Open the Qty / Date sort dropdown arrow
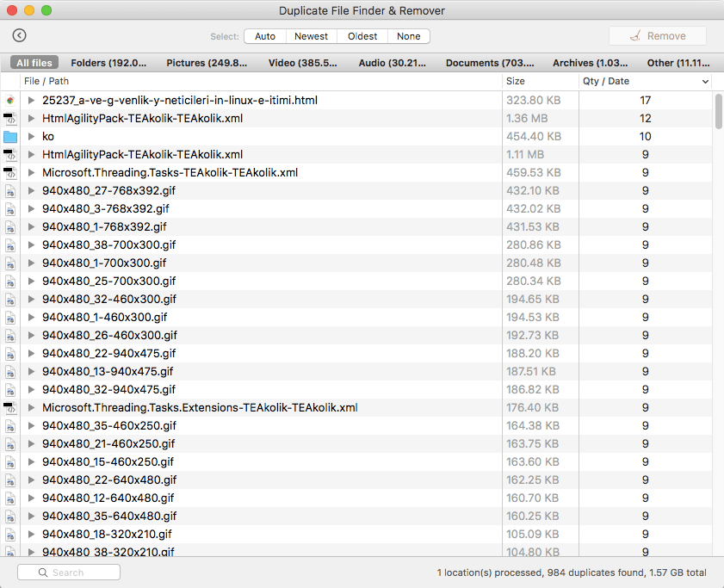 [x=705, y=81]
